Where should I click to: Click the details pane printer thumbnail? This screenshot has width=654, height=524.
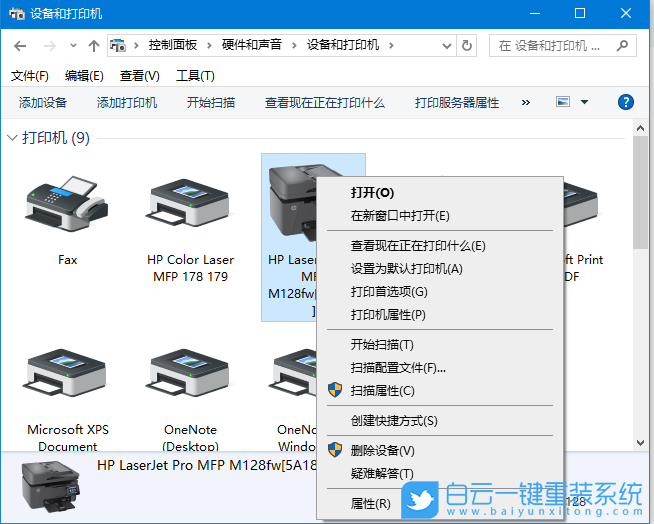[50, 486]
